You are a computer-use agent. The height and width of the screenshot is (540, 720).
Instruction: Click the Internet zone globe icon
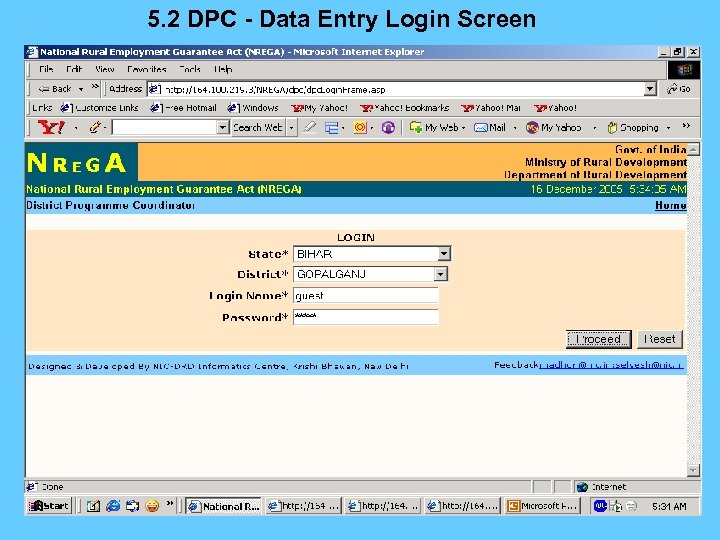tap(582, 487)
